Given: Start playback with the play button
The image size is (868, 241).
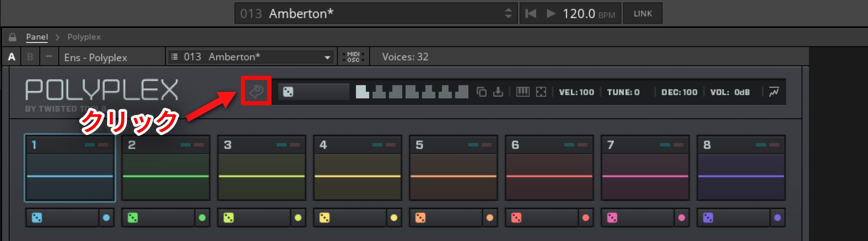Looking at the screenshot, I should pos(551,14).
